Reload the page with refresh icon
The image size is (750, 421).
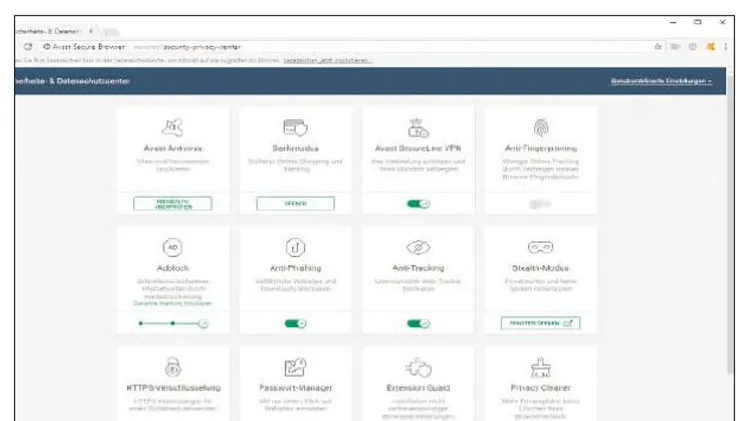28,47
